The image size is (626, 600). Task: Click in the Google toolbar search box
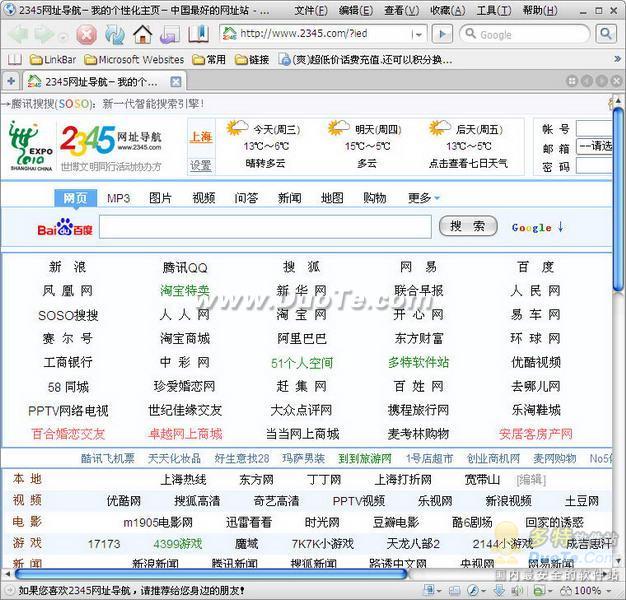point(524,35)
